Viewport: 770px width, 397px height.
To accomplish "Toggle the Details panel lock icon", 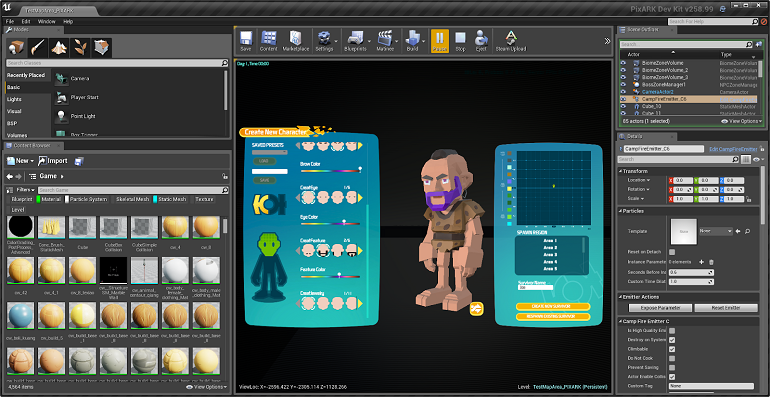I will point(762,149).
